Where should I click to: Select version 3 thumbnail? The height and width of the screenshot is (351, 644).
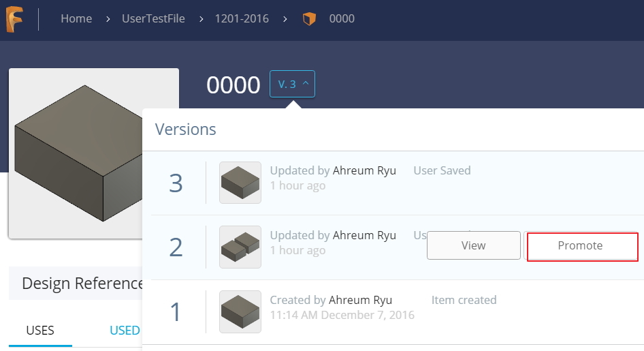coord(240,183)
